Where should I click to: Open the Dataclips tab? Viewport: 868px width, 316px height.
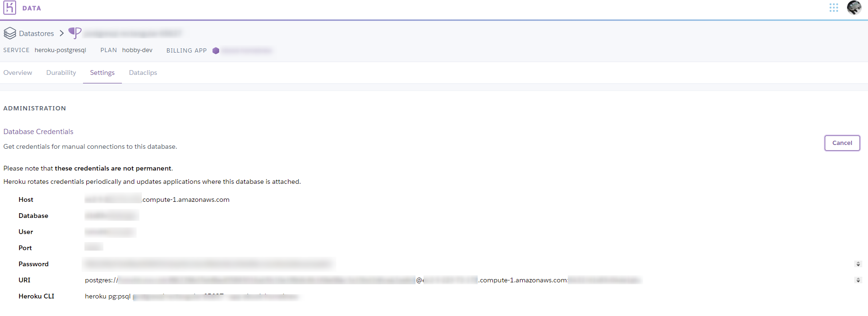click(143, 72)
